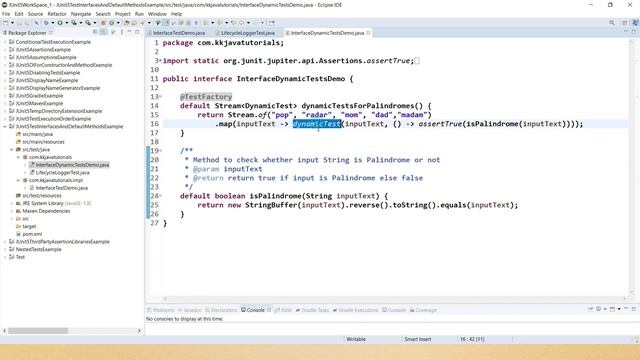Click the @TestFactory annotation in the editor
Screen dimensions: 640x360
(x=206, y=97)
